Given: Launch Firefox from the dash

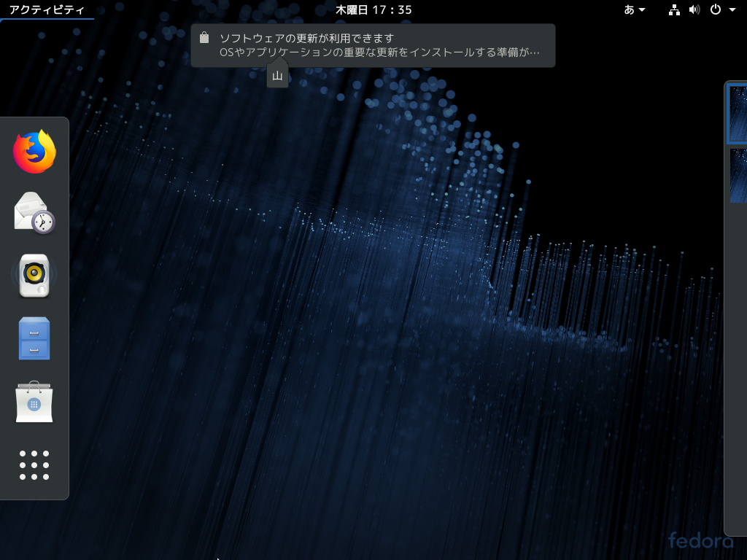Looking at the screenshot, I should tap(34, 152).
